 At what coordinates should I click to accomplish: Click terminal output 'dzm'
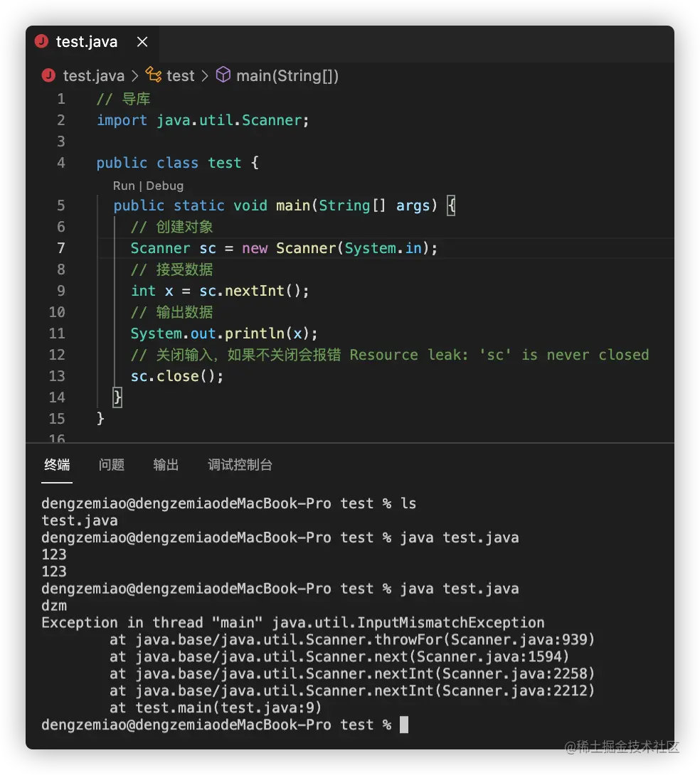point(54,606)
